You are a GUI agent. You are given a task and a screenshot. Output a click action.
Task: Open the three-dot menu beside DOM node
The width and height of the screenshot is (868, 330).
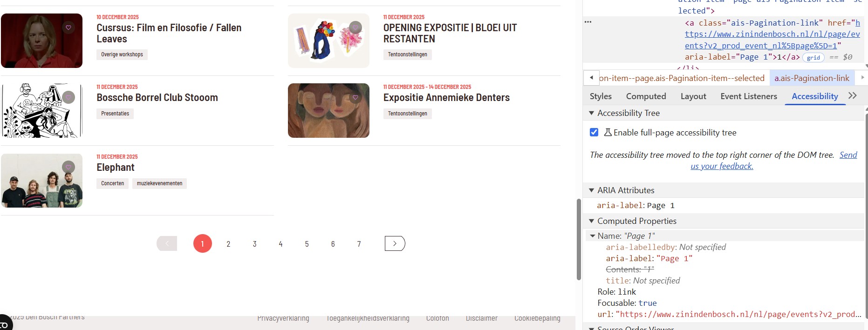pyautogui.click(x=588, y=22)
